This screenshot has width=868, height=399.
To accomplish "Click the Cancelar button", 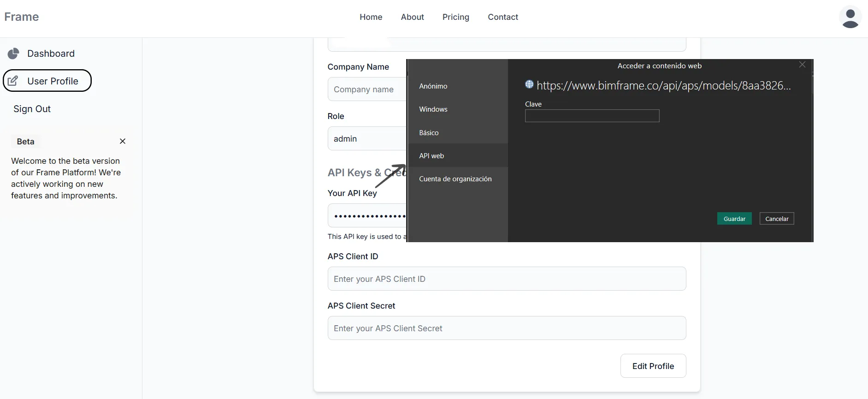I will tap(777, 219).
